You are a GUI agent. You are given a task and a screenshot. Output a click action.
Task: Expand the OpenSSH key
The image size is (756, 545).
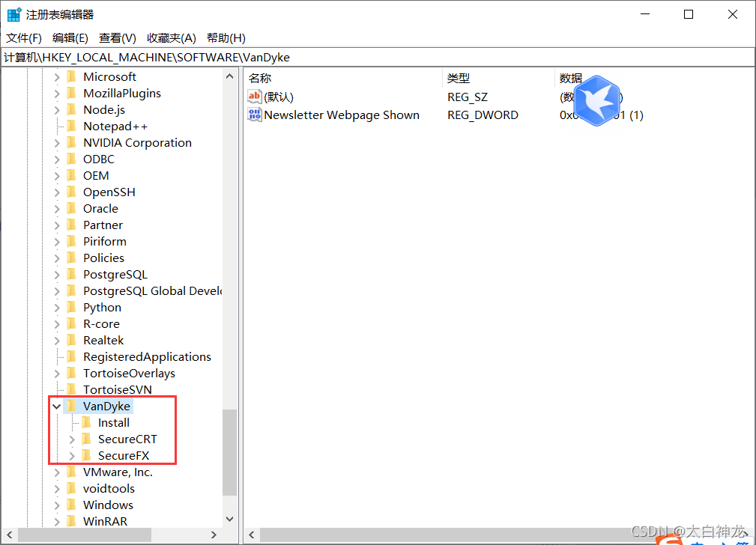57,192
